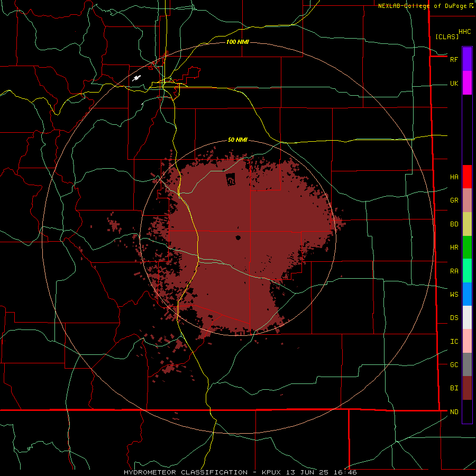Click the magenta UK legend swatch

(x=467, y=83)
